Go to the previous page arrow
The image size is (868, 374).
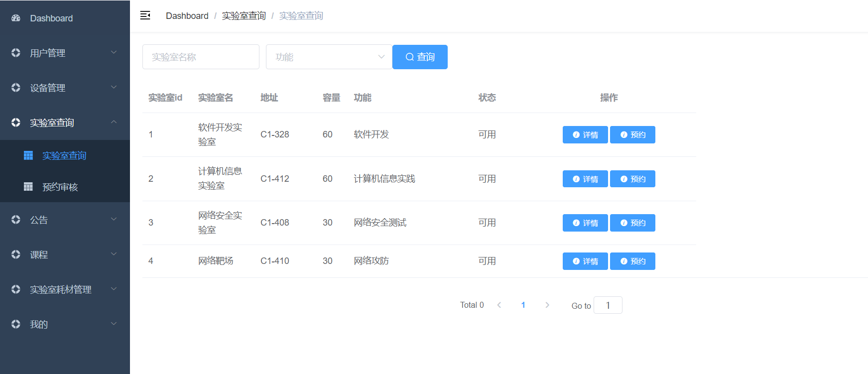[x=499, y=305]
